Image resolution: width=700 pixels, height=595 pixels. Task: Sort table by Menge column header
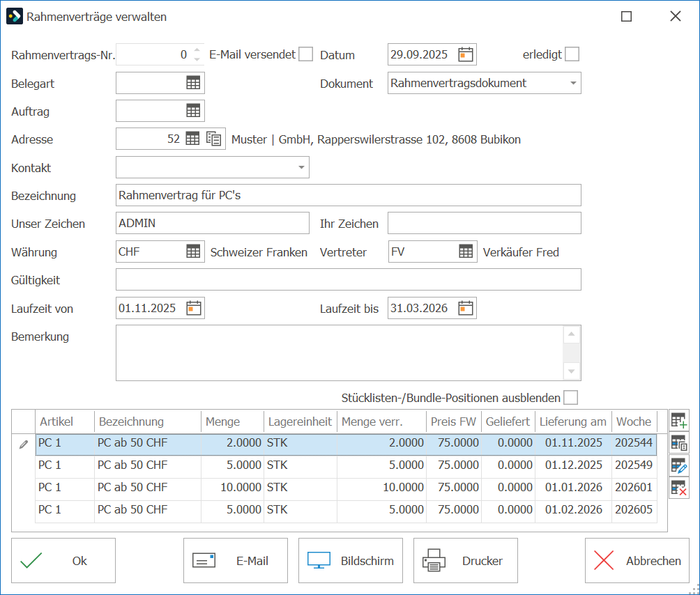(232, 422)
